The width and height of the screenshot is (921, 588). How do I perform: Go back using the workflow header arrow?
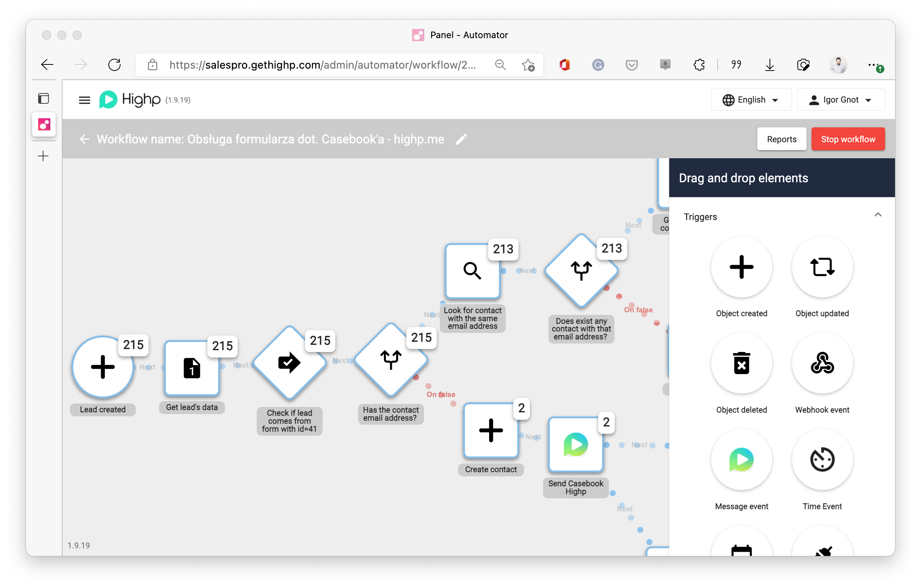pos(84,139)
